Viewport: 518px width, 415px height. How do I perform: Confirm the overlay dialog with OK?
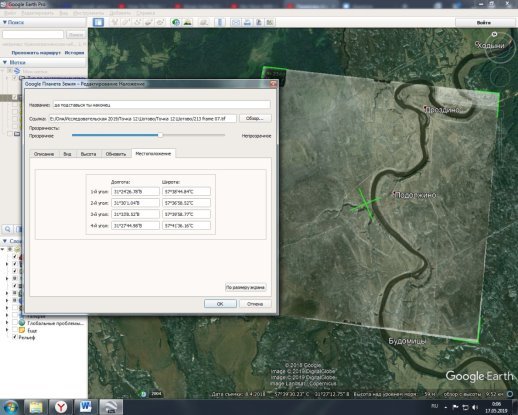coord(220,304)
